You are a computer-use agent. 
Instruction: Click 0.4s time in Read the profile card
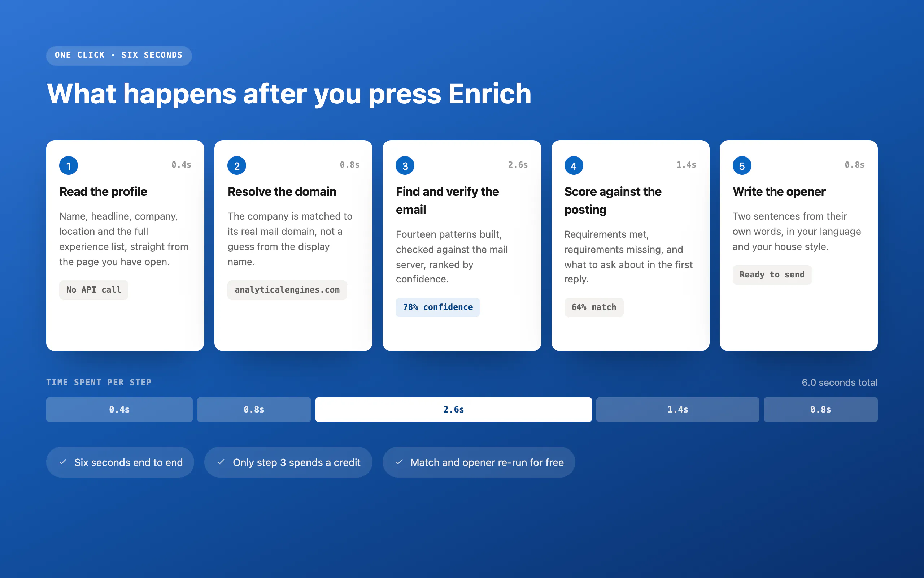pyautogui.click(x=181, y=165)
